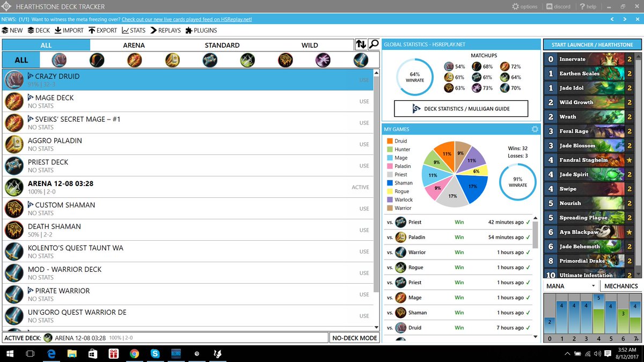Show hidden system tray icons
This screenshot has width=644, height=362.
pos(568,354)
